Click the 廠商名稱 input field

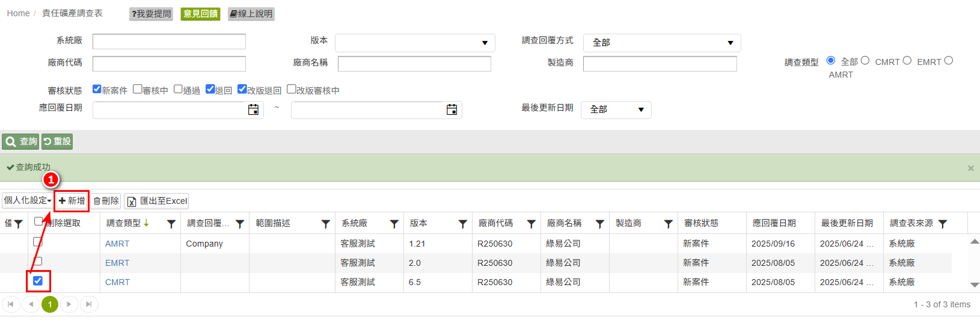pyautogui.click(x=414, y=63)
